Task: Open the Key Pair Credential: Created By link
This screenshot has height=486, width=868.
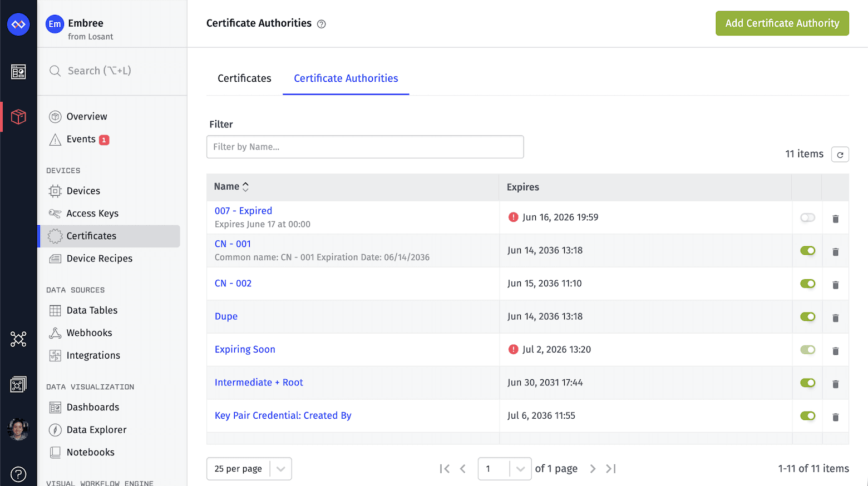Action: pyautogui.click(x=283, y=415)
